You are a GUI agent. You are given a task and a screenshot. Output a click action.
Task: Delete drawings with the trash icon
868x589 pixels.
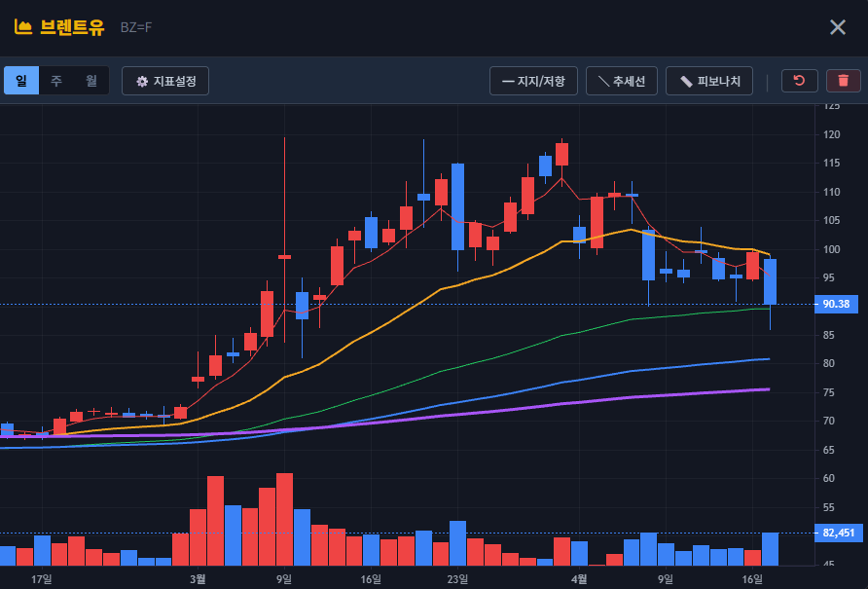pyautogui.click(x=844, y=81)
